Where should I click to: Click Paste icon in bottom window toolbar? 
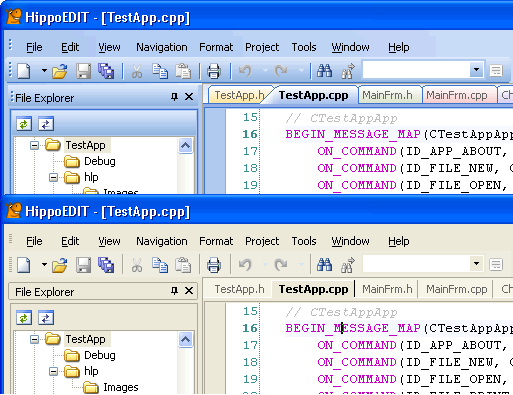[x=183, y=265]
